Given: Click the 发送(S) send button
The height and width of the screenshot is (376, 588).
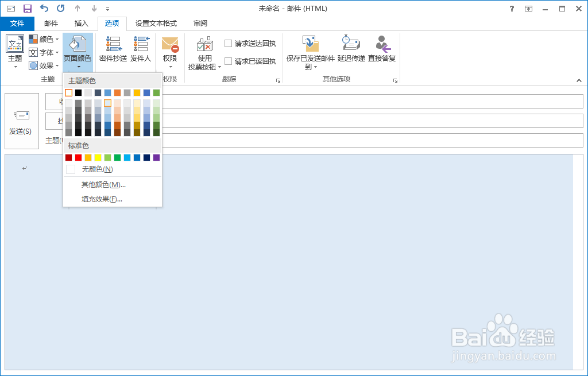Looking at the screenshot, I should (21, 121).
